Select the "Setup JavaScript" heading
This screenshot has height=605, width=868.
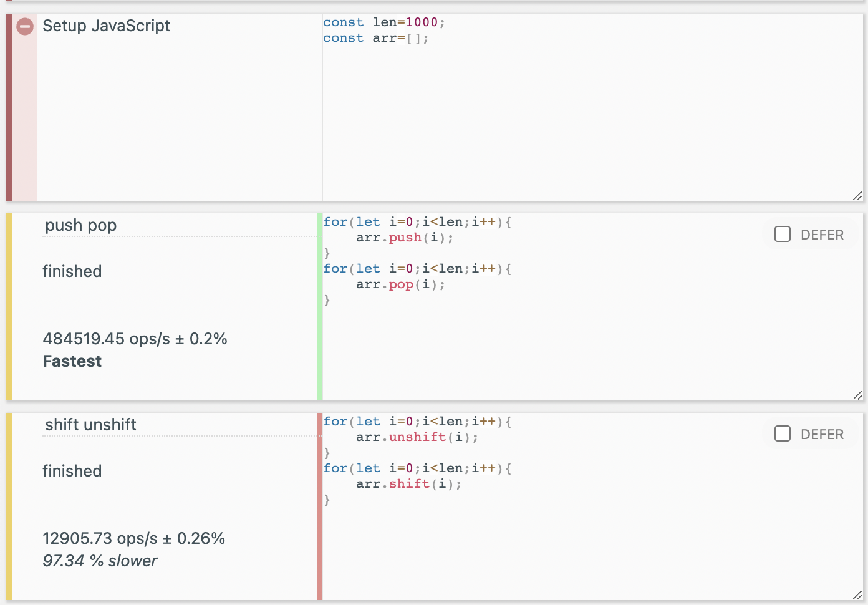(x=106, y=26)
